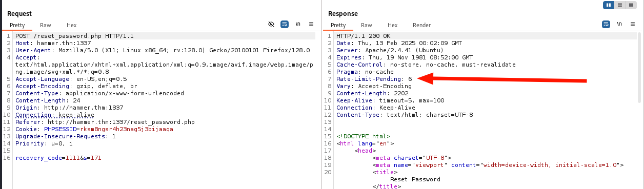Click the PHPSESSID cookie value

[127, 129]
